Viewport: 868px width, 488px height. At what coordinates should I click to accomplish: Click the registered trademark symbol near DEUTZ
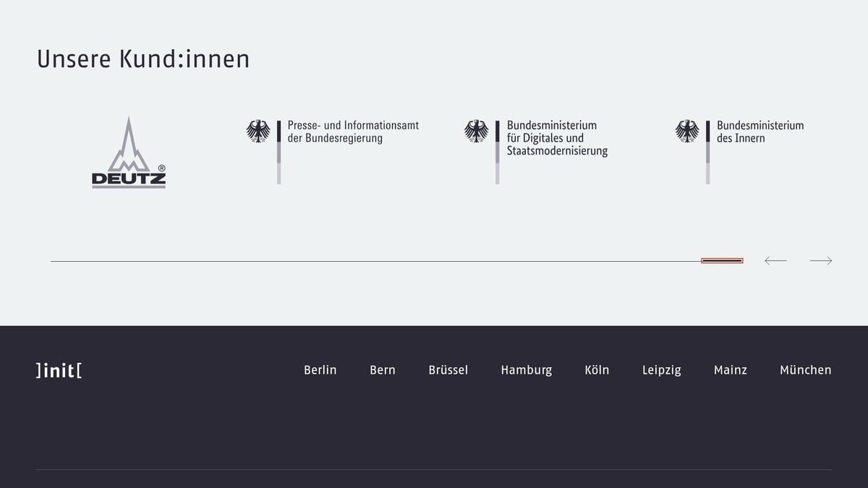click(x=162, y=166)
